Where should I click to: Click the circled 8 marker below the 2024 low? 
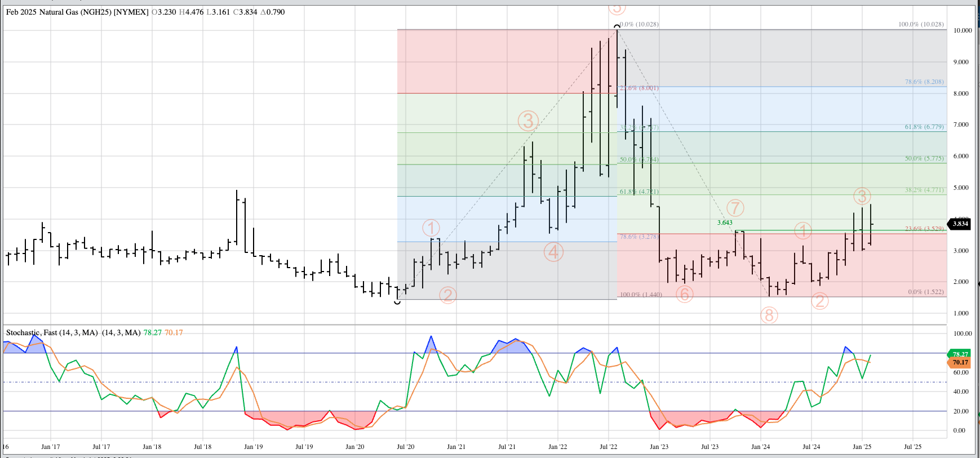coord(769,315)
